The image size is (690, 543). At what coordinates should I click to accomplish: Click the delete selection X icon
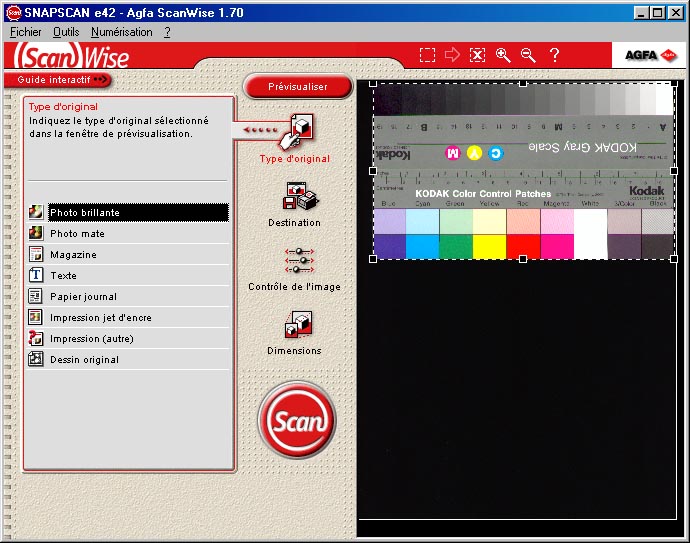point(477,55)
